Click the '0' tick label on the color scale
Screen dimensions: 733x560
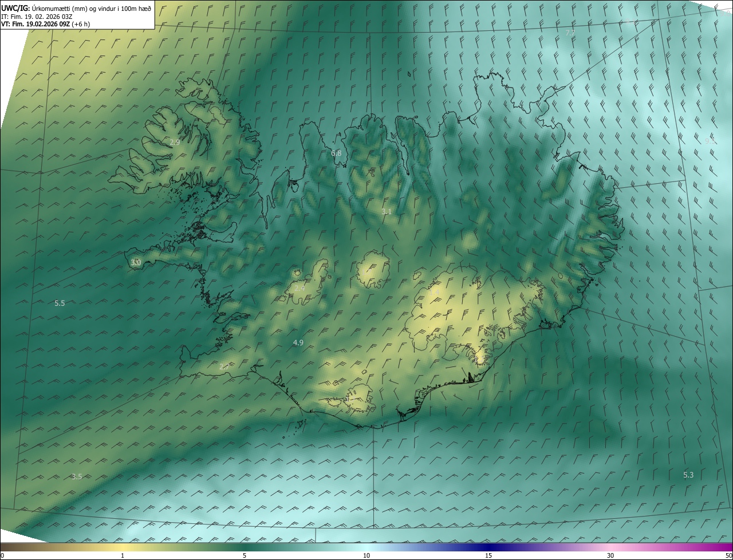(2, 555)
